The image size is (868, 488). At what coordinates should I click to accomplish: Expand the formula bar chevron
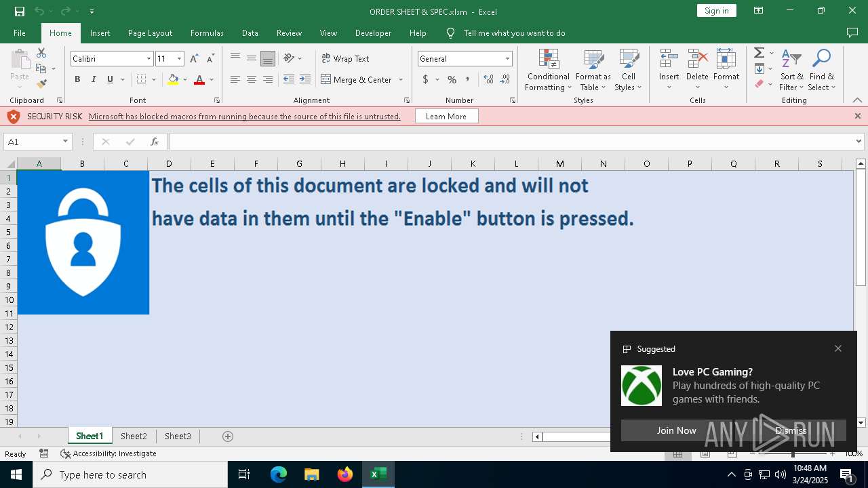point(859,142)
